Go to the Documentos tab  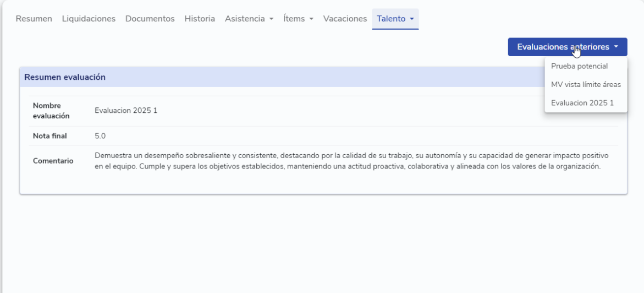pyautogui.click(x=150, y=19)
